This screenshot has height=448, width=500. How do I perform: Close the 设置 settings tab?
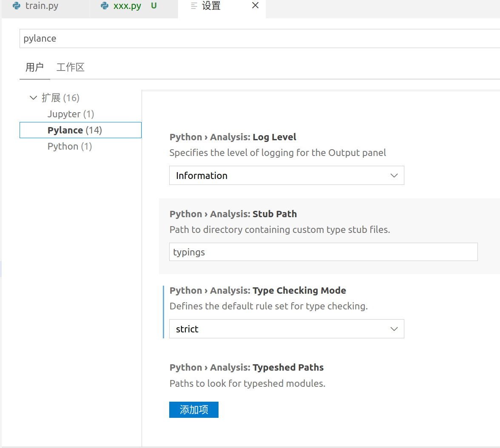[x=255, y=6]
